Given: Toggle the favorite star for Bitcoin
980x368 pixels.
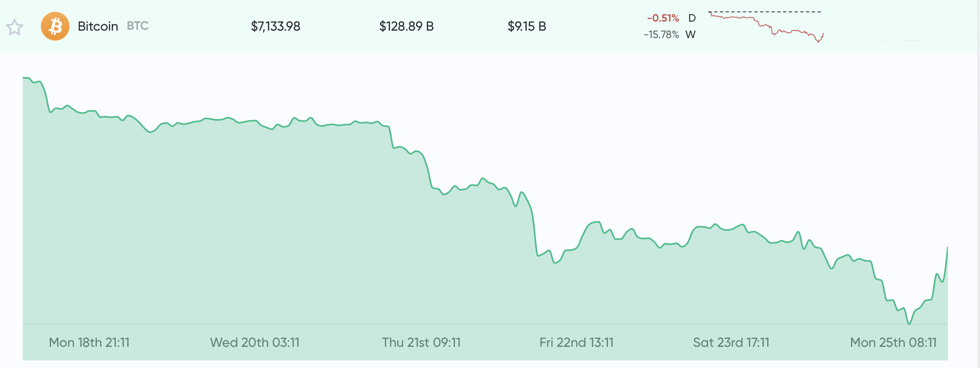Looking at the screenshot, I should (x=15, y=27).
